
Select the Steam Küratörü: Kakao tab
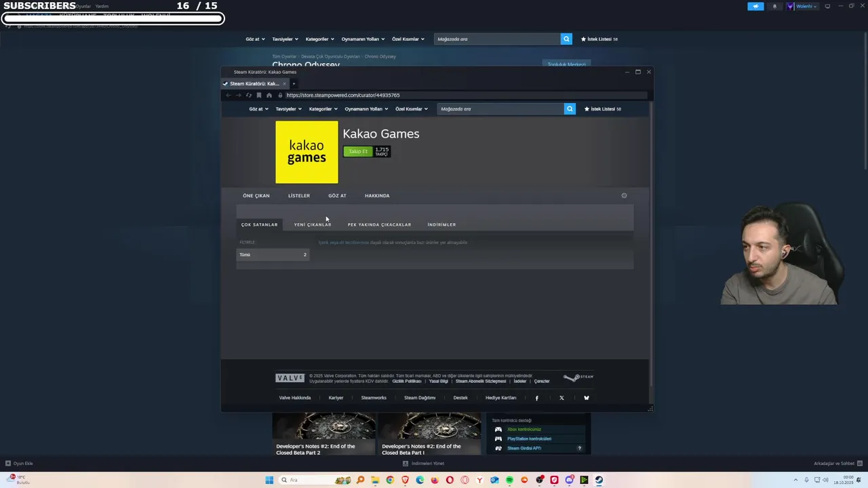[x=254, y=83]
